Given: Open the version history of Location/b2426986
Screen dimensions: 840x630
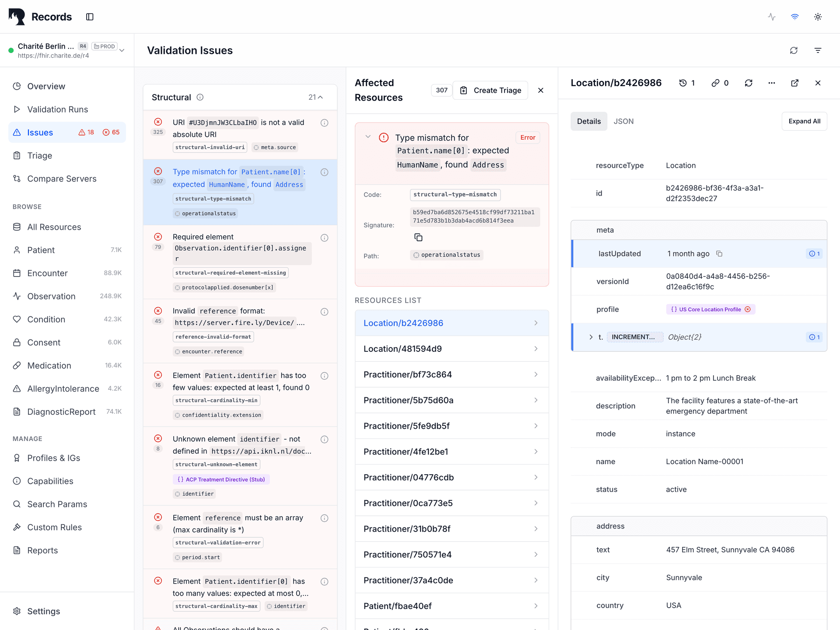Looking at the screenshot, I should [685, 83].
